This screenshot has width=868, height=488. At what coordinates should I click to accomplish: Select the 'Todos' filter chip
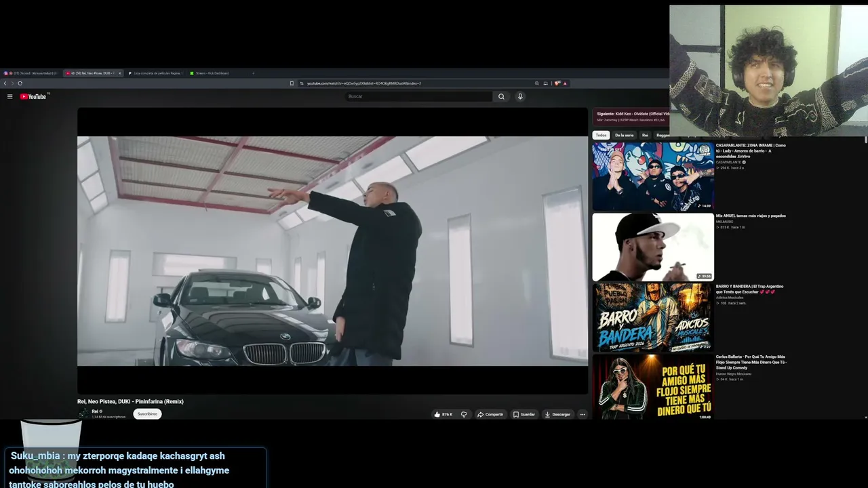tap(601, 135)
